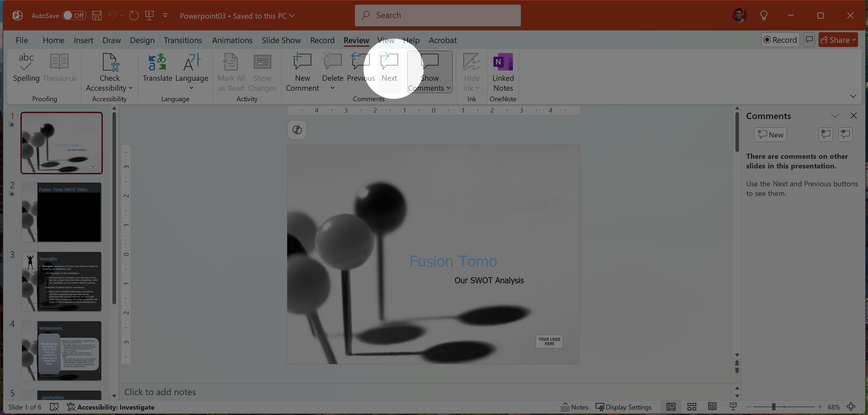Click Reading View icon in status bar

coord(712,407)
